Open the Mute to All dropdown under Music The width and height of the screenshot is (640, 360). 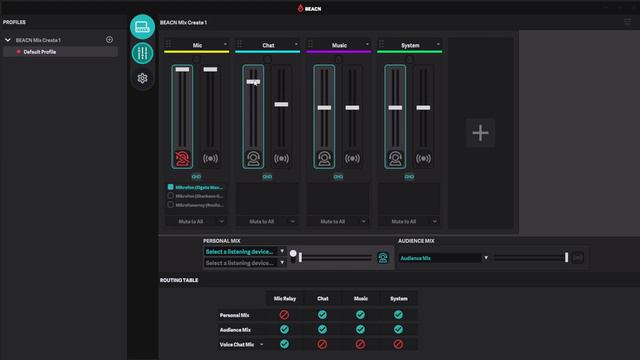pos(338,221)
